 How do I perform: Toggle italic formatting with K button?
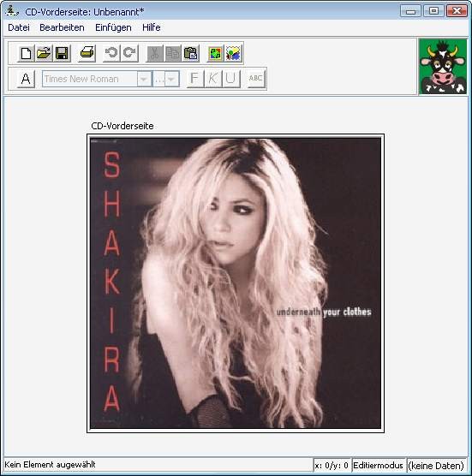pyautogui.click(x=213, y=79)
